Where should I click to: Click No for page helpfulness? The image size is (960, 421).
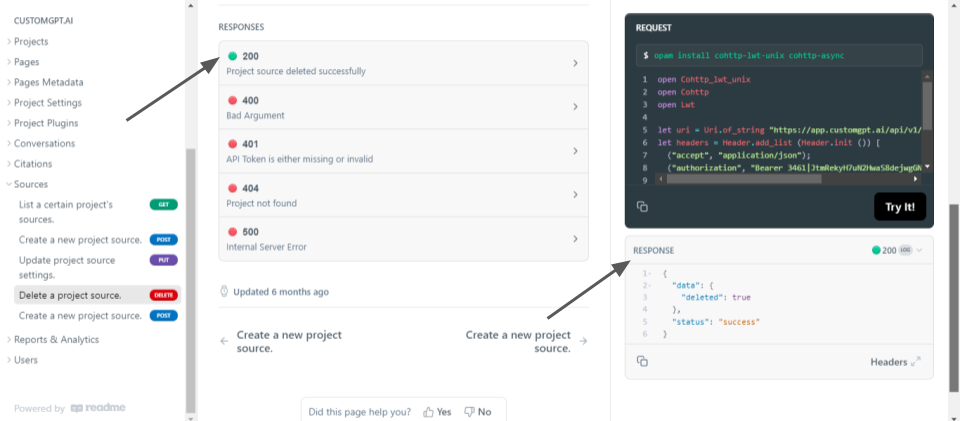tap(478, 412)
